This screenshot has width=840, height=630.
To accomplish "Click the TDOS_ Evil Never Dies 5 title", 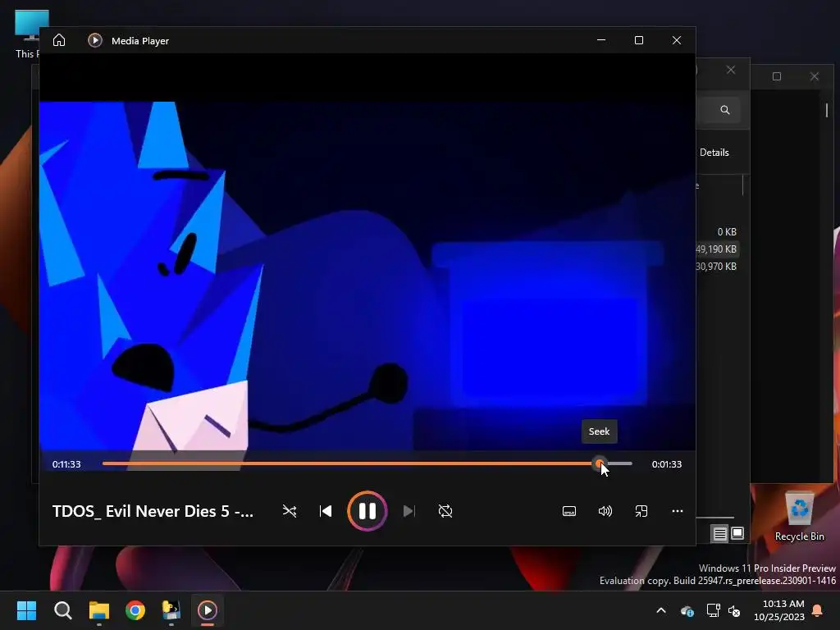I will click(153, 511).
